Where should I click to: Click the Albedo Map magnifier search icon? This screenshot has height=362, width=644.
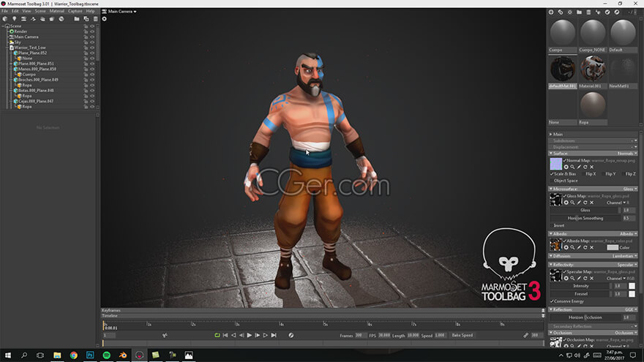[x=572, y=247]
